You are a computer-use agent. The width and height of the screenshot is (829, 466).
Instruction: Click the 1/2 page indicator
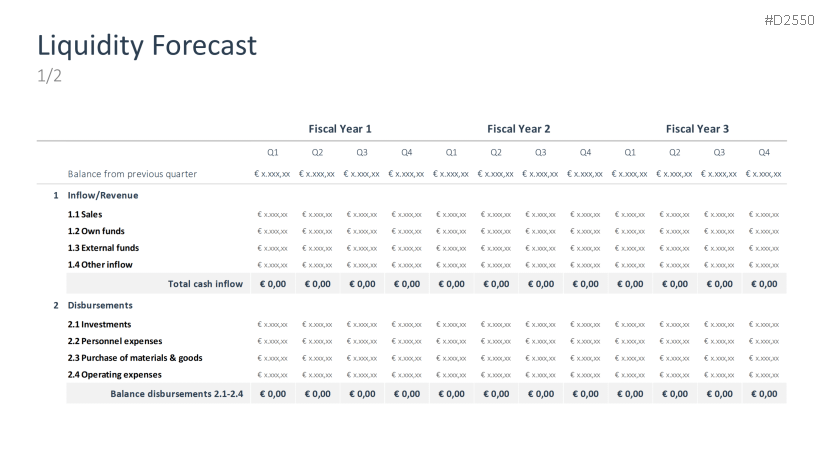coord(50,77)
